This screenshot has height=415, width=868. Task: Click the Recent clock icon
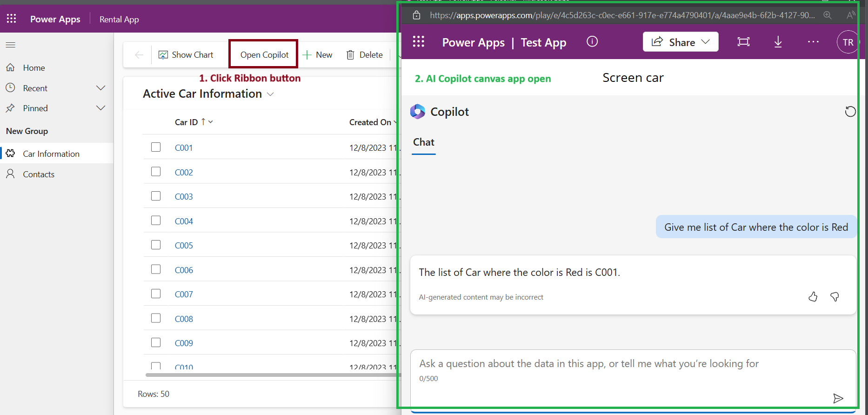[10, 87]
